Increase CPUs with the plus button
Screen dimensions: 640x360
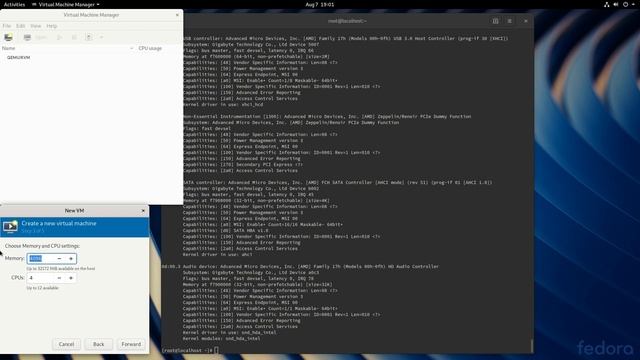point(71,278)
